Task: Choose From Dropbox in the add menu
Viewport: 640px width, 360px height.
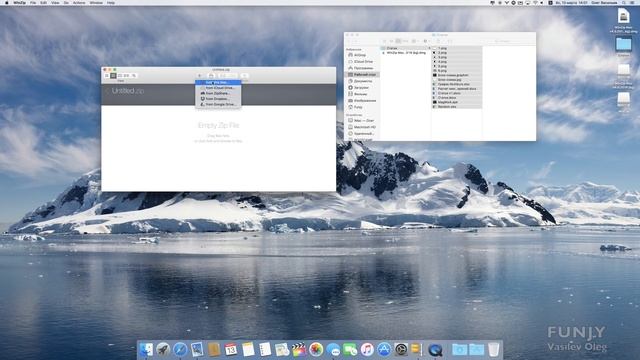Action: coord(218,99)
